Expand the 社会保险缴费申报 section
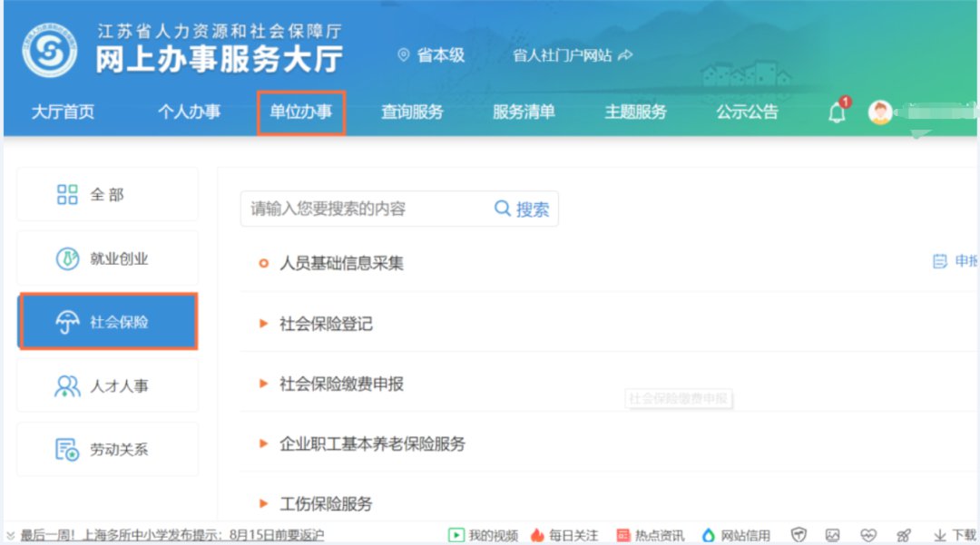 pyautogui.click(x=341, y=384)
